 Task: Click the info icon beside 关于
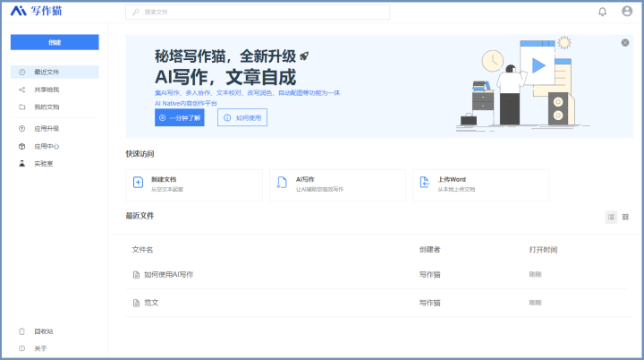tap(22, 348)
